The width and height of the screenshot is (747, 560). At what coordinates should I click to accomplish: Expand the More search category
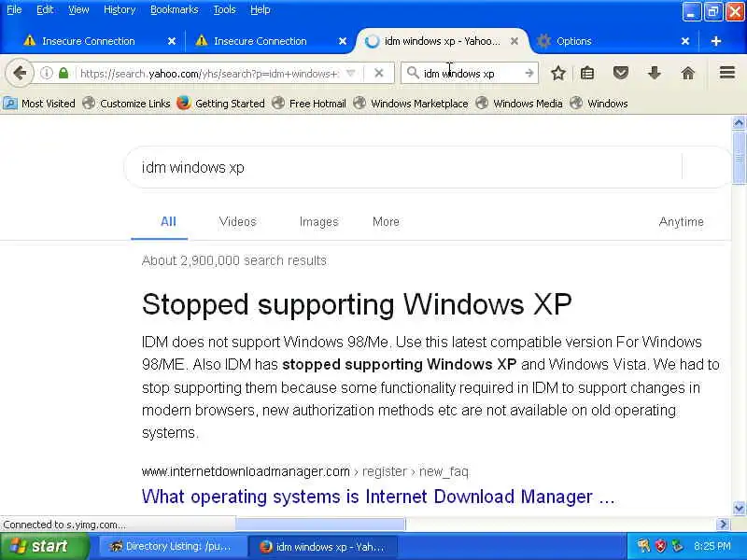pyautogui.click(x=386, y=221)
